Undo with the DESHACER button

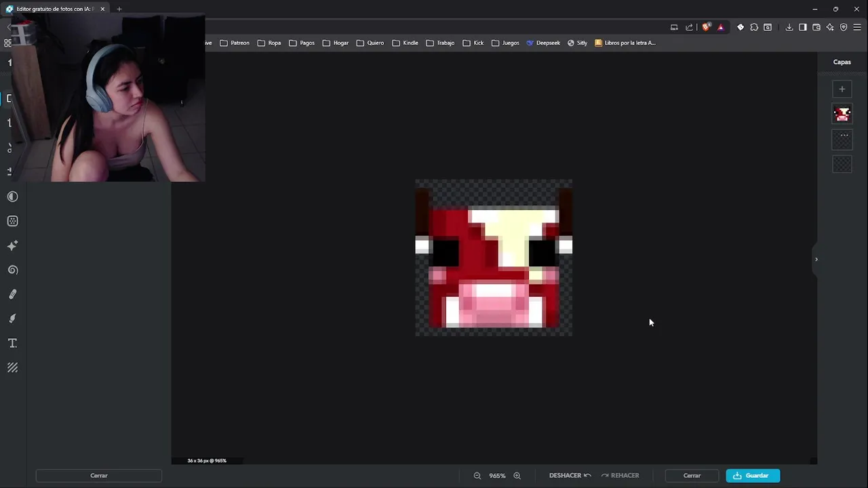click(x=570, y=476)
